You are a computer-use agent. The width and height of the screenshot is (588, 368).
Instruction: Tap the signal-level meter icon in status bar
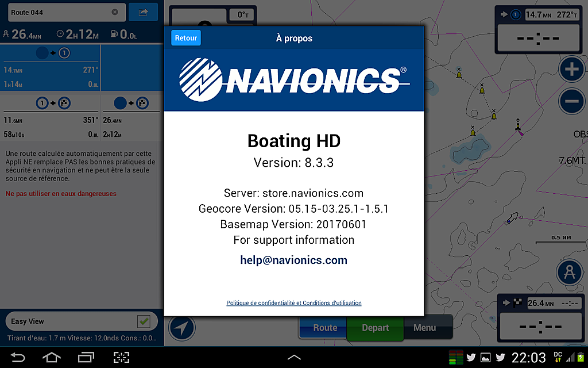click(455, 357)
